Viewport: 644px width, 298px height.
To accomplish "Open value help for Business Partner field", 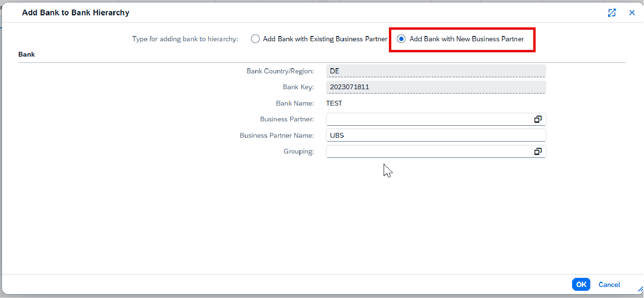I will click(538, 119).
